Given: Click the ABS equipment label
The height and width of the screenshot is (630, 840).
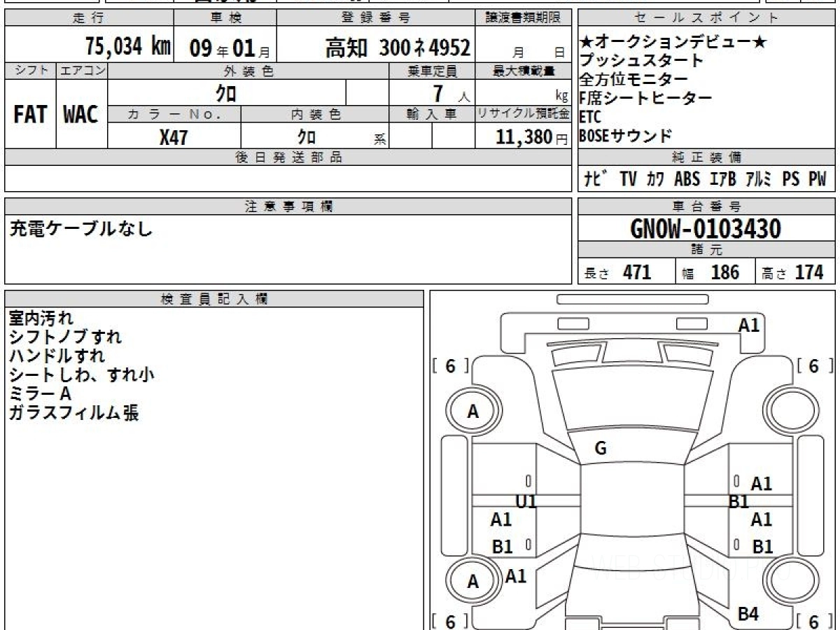Looking at the screenshot, I should coord(687,179).
